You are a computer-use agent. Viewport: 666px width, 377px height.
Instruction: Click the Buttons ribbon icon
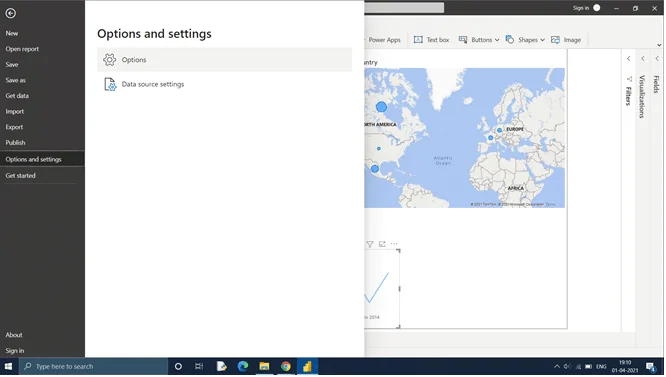pos(463,40)
